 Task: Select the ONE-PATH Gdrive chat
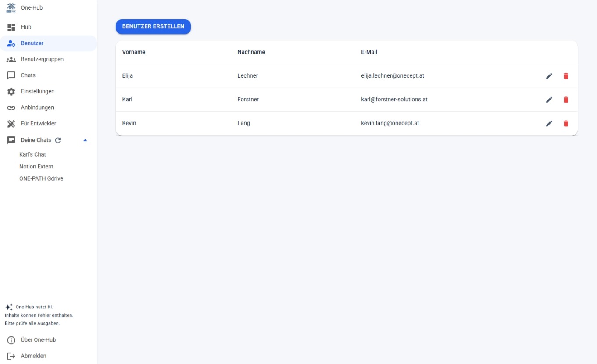(x=41, y=178)
